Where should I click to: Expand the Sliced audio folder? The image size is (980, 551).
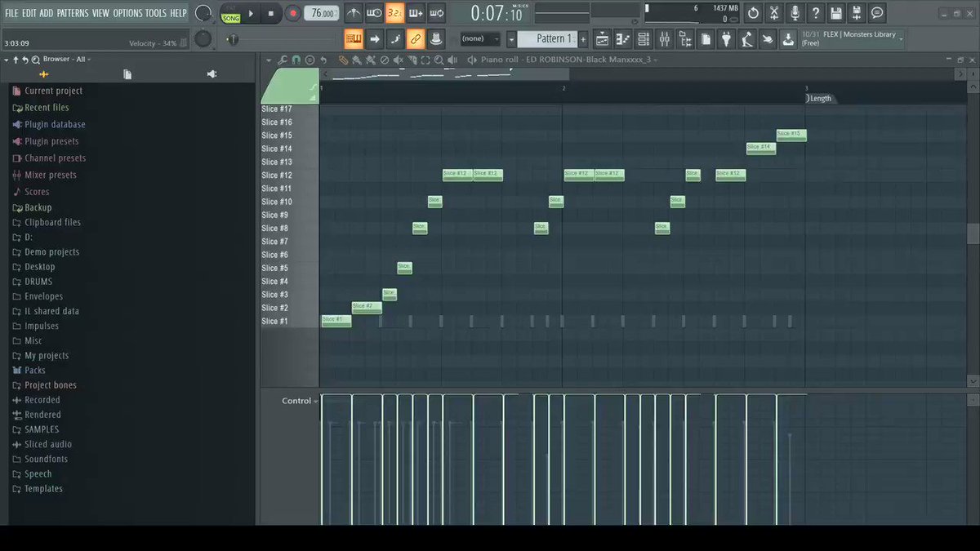42,444
